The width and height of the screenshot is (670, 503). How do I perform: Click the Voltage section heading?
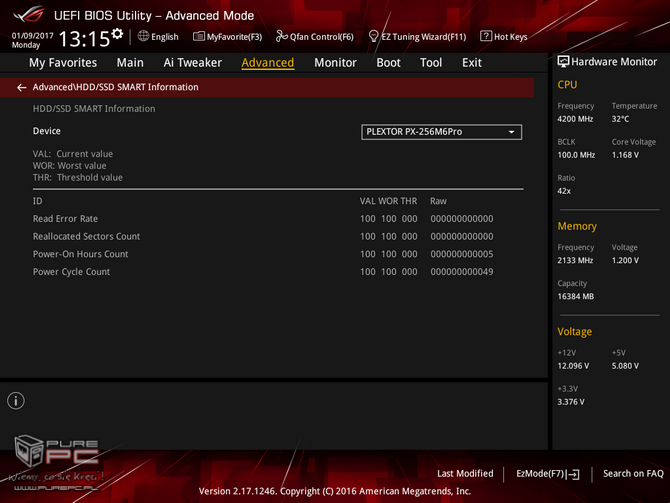574,332
